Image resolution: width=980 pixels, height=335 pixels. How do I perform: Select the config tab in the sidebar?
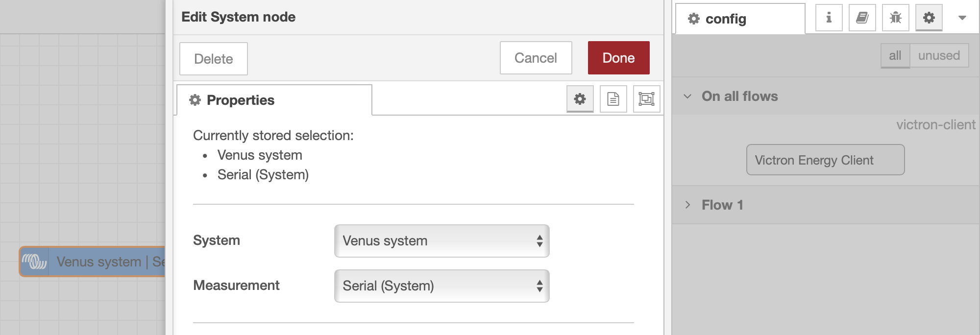[725, 19]
